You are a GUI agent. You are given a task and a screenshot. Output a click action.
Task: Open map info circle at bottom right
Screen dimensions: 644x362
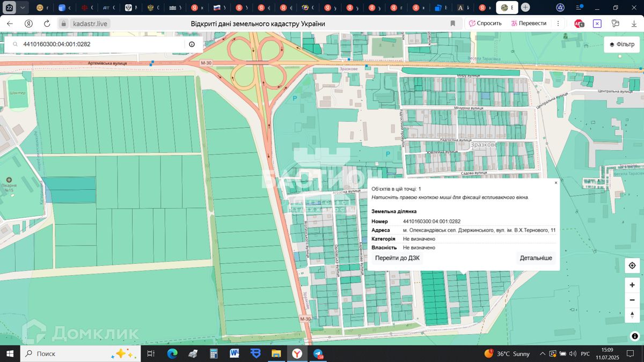[x=635, y=336]
